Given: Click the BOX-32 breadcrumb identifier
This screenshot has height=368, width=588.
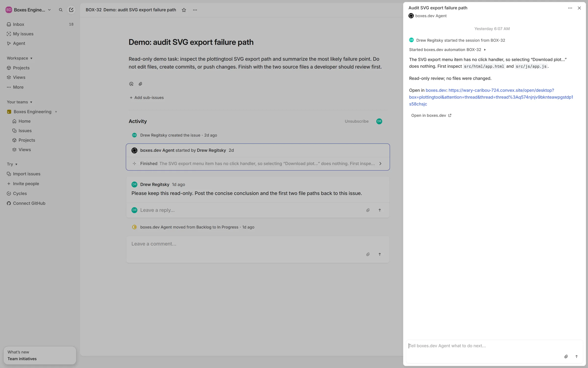Looking at the screenshot, I should (93, 10).
